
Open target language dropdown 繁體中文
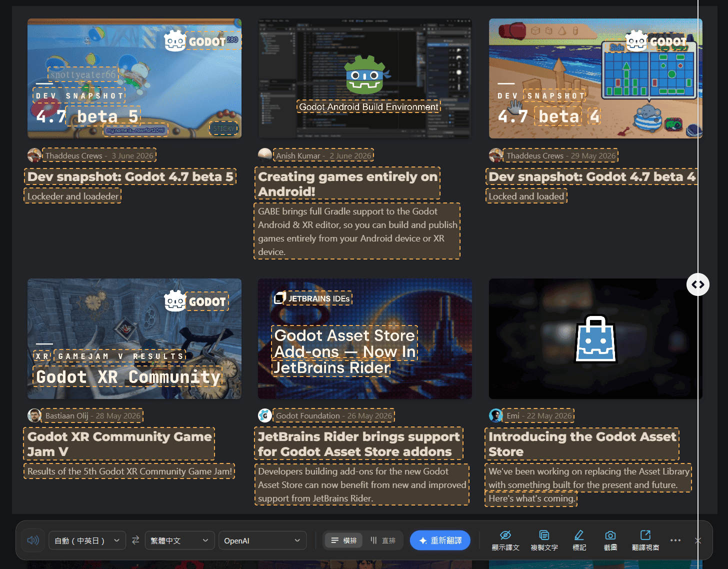click(179, 540)
